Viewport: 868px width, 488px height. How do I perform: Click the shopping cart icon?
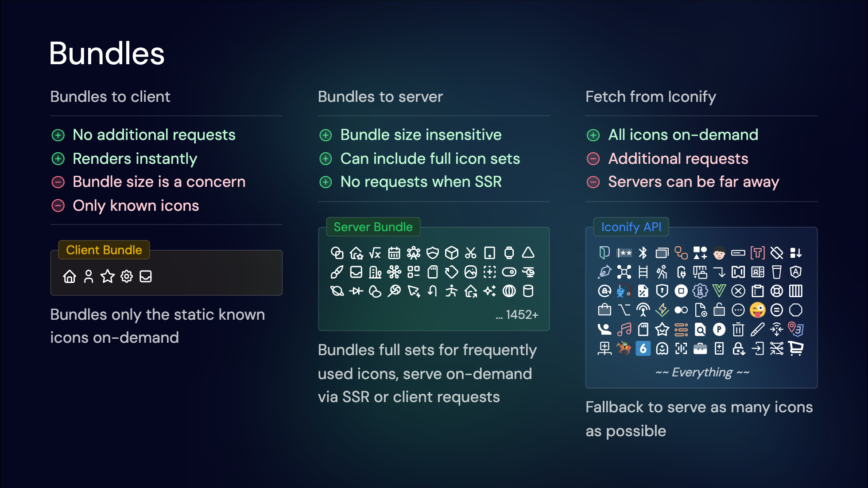(x=796, y=349)
